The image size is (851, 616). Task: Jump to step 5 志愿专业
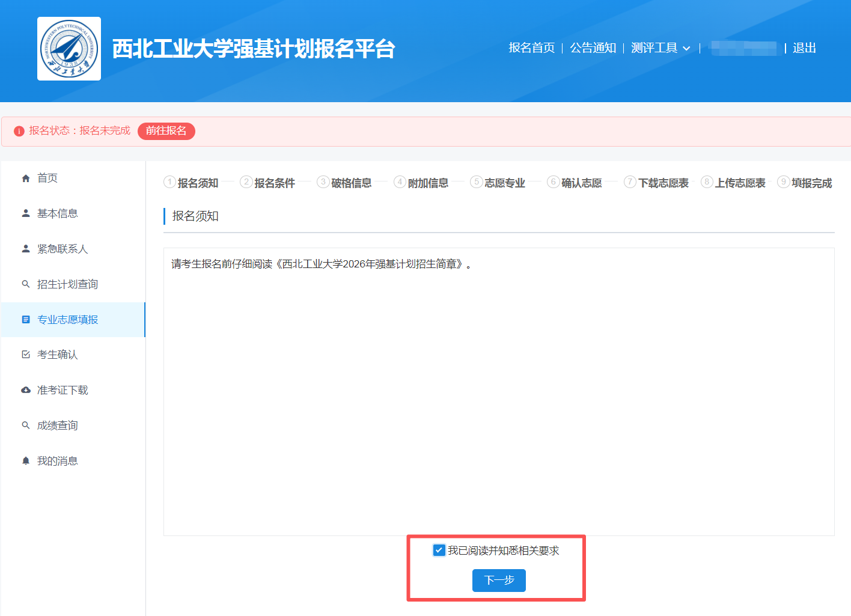click(x=498, y=183)
